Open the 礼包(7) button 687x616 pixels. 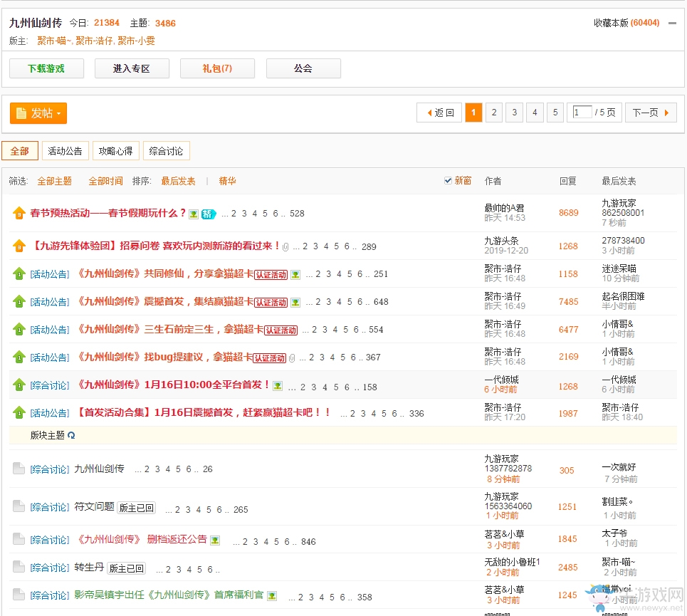tap(217, 68)
